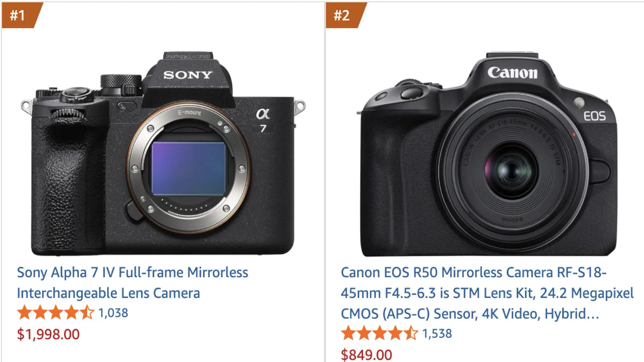Click the "Interchangeable Lens Camera" title line

(108, 293)
